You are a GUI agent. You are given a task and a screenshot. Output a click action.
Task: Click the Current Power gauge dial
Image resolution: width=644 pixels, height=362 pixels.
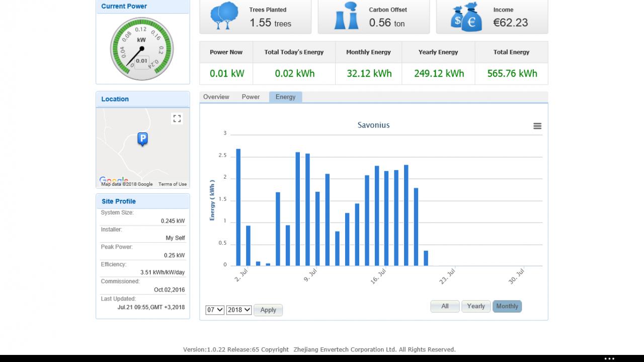pos(142,49)
